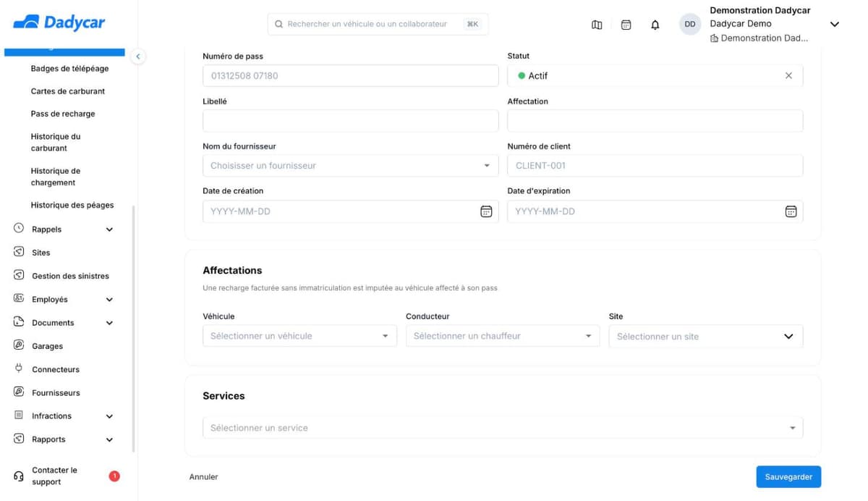The width and height of the screenshot is (868, 501).
Task: Click the Connecteurs plug icon
Action: [x=19, y=369]
